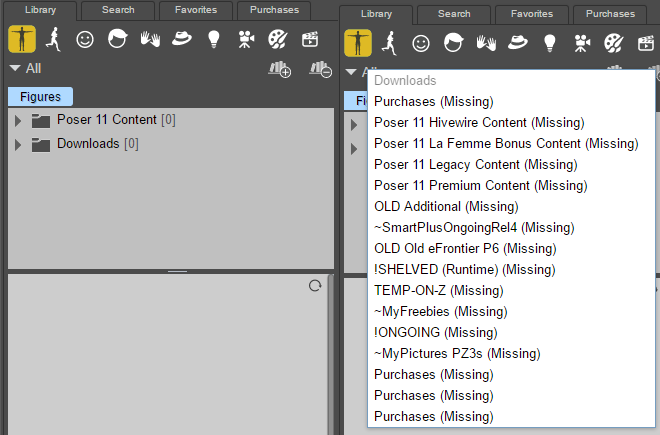Image resolution: width=660 pixels, height=435 pixels.
Task: Click Add Library icon in left panel
Action: click(x=280, y=69)
